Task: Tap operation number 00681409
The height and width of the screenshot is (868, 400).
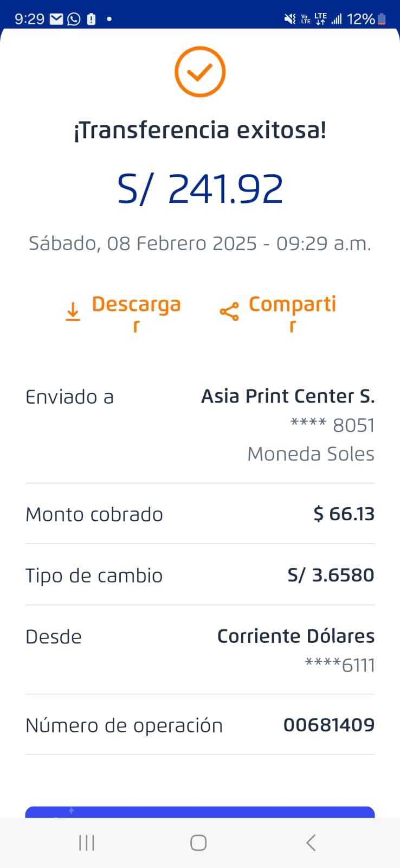Action: click(328, 725)
